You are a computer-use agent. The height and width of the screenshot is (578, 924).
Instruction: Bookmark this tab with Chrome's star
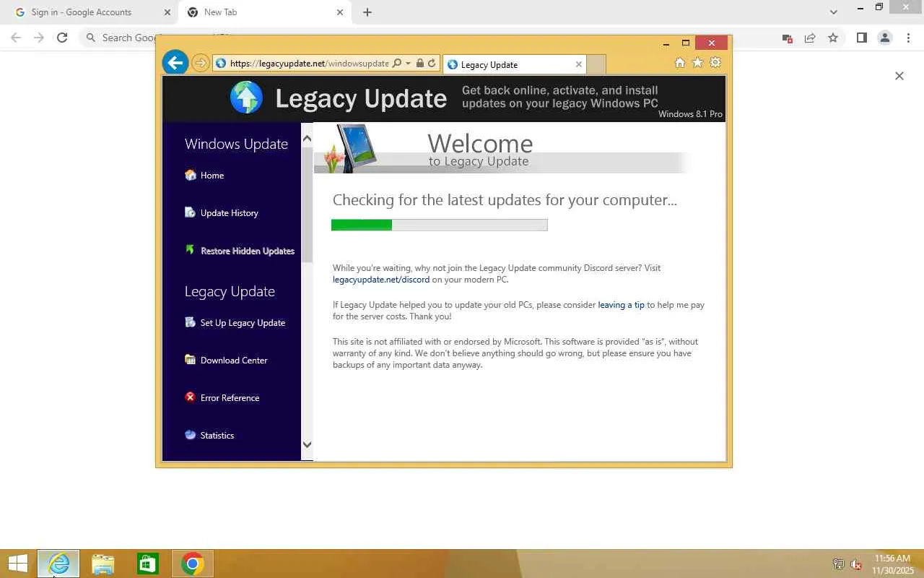coord(833,38)
